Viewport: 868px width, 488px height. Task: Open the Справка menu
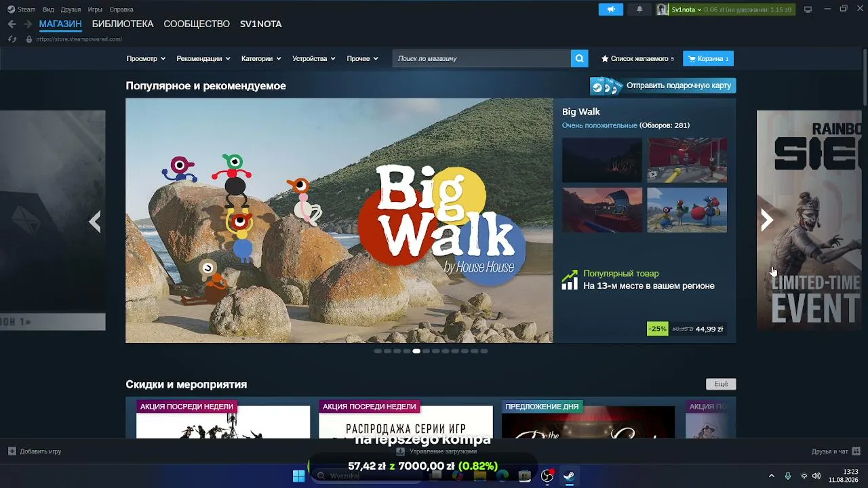click(121, 9)
